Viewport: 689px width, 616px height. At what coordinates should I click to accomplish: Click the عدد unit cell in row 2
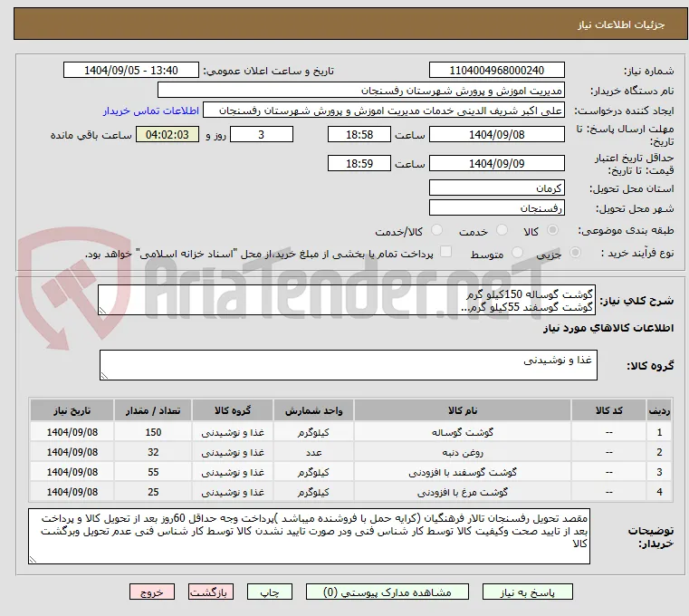pyautogui.click(x=313, y=452)
